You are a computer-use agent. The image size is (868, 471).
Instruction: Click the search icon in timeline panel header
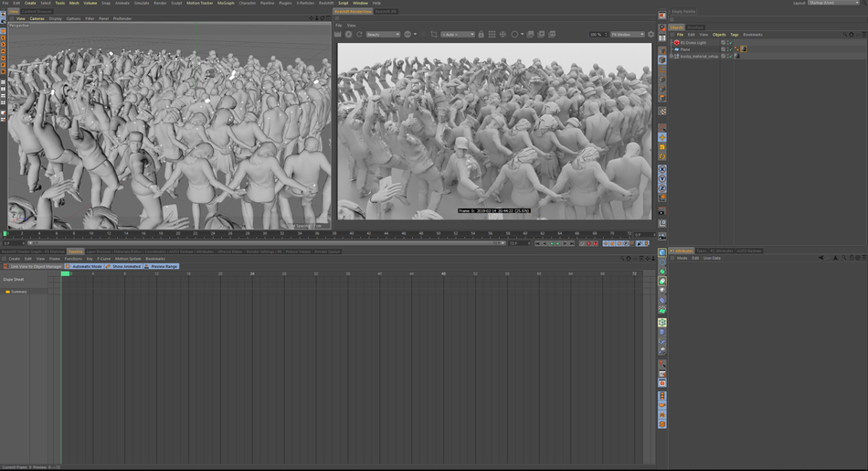(x=622, y=259)
